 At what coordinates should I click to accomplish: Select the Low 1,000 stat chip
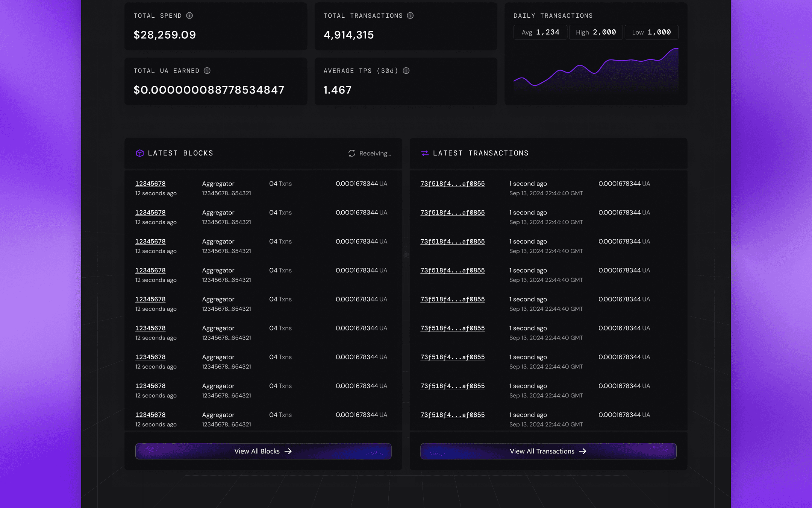coord(651,32)
